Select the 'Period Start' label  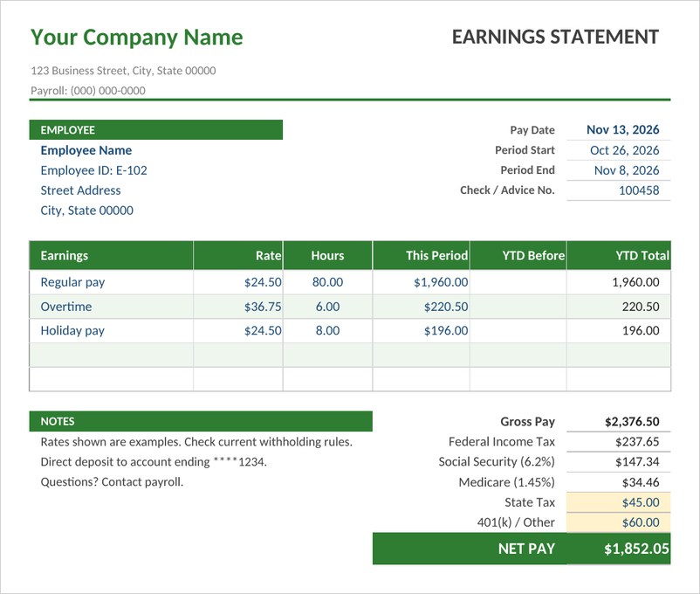tap(525, 150)
